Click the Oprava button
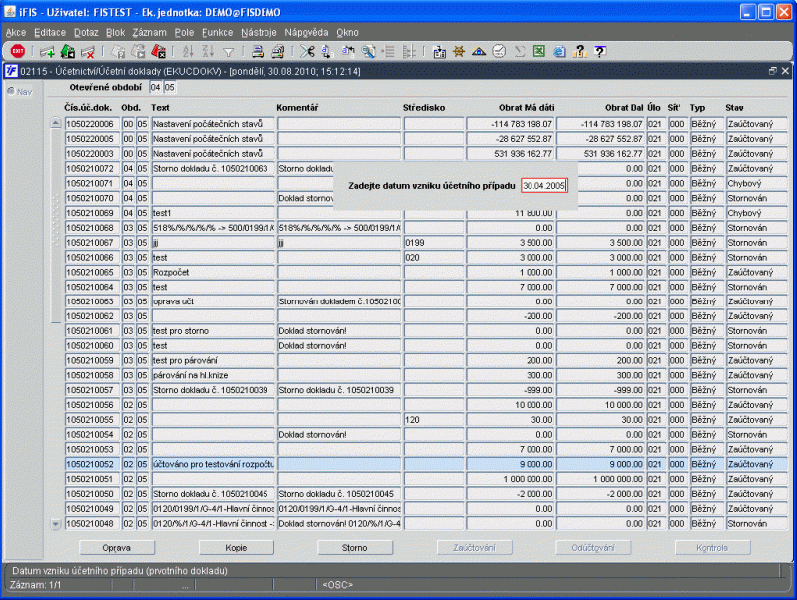 (x=117, y=548)
